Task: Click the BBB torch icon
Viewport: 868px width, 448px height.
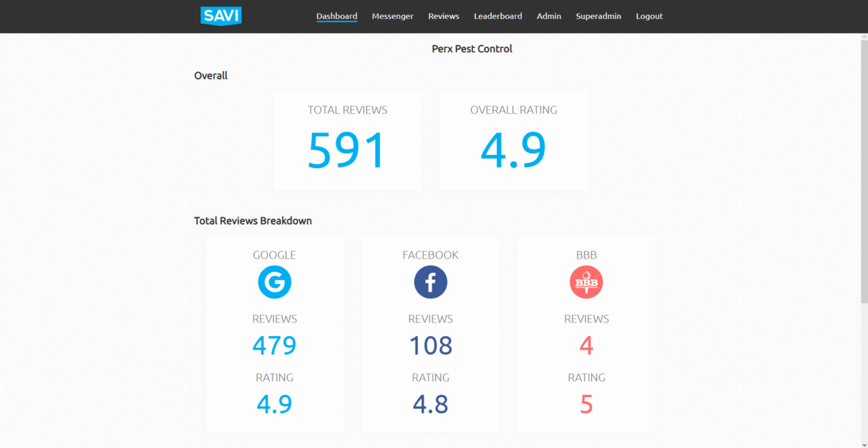Action: (x=587, y=282)
